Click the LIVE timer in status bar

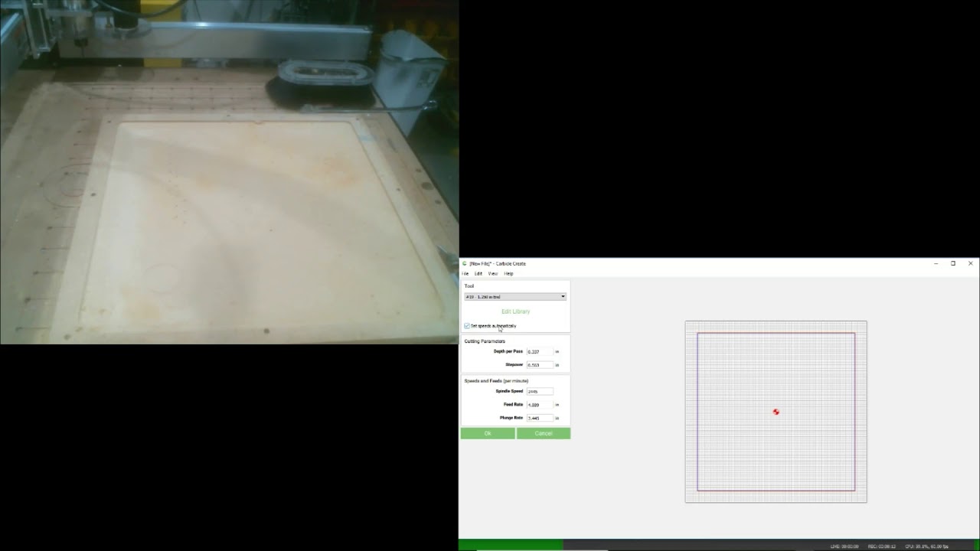tap(844, 546)
